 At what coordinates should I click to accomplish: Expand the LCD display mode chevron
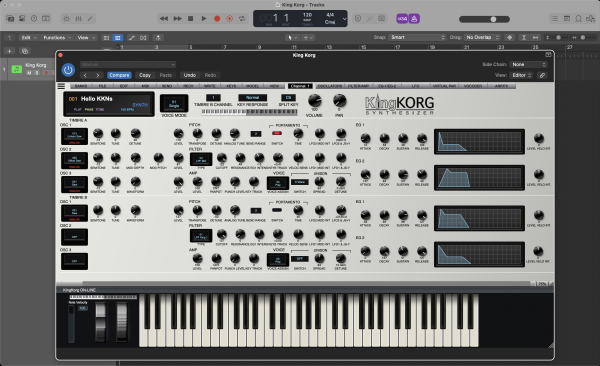click(344, 18)
